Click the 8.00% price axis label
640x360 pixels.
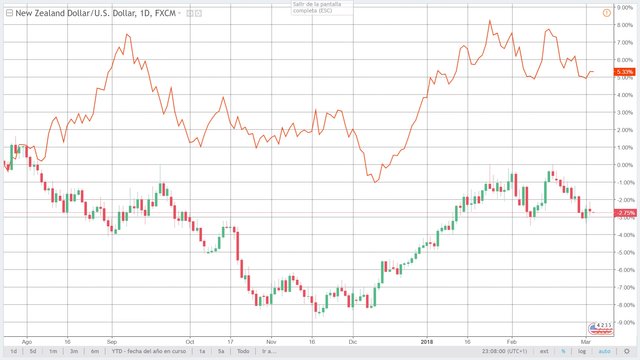[625, 25]
